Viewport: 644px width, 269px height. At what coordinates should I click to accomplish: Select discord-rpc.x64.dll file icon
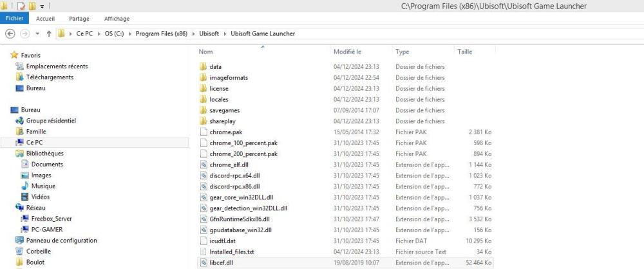[x=204, y=175]
